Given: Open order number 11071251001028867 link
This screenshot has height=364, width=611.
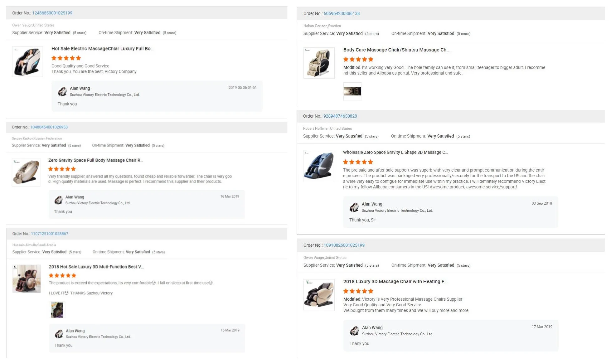Looking at the screenshot, I should [x=50, y=234].
